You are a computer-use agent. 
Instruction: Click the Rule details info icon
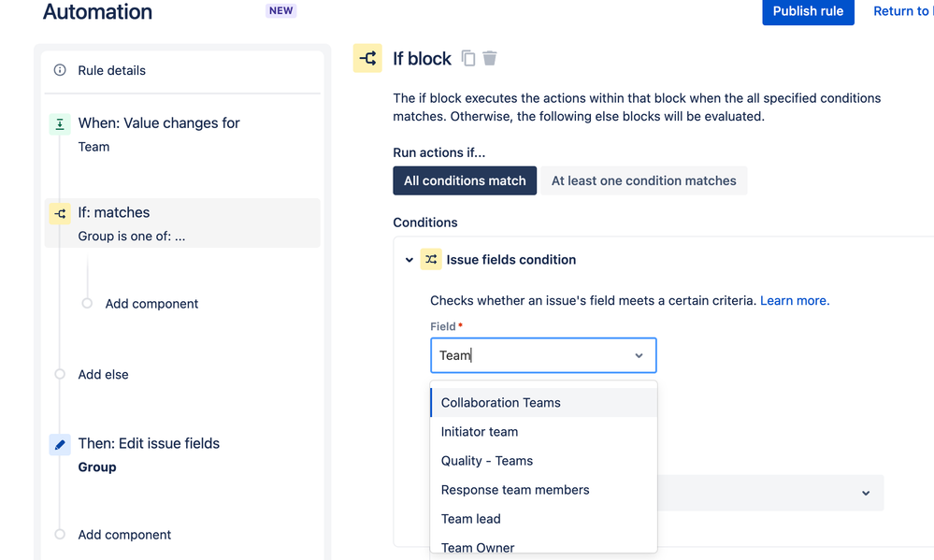point(60,70)
